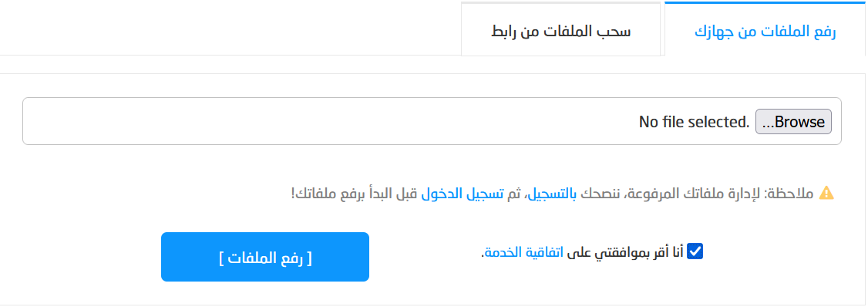Switch to the رفع الملفات من جهازك tab

coord(765,30)
